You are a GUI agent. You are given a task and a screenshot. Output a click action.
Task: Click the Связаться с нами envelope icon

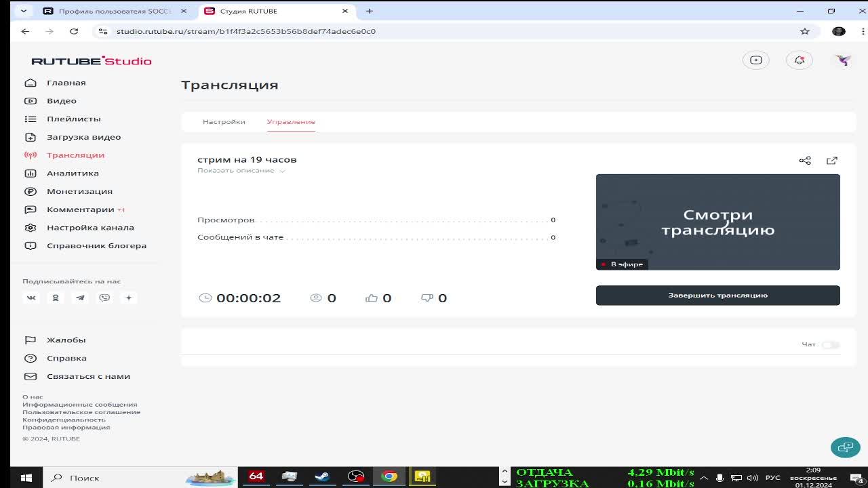(31, 376)
